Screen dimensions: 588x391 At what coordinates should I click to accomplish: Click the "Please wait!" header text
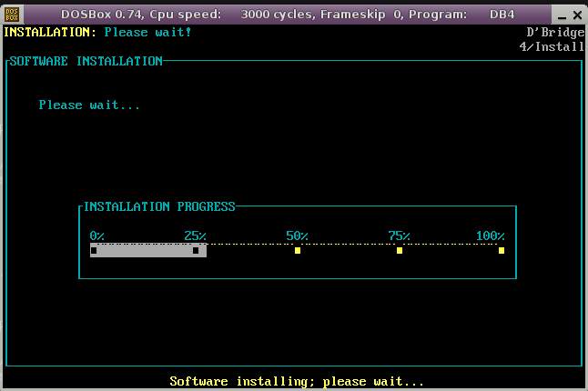click(147, 32)
